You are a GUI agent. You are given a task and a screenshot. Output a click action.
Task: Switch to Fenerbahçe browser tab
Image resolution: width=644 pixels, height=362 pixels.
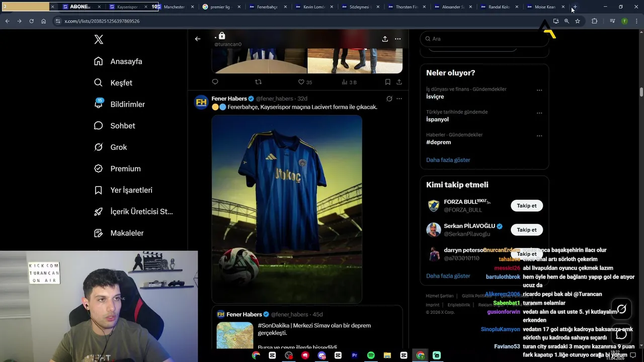(268, 7)
